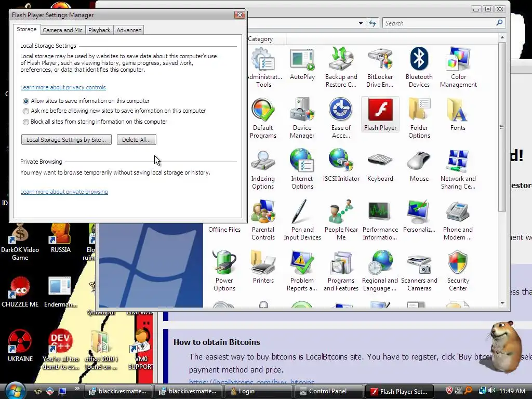This screenshot has width=532, height=399.
Task: Open Phone and Modem Options icon
Action: click(458, 220)
